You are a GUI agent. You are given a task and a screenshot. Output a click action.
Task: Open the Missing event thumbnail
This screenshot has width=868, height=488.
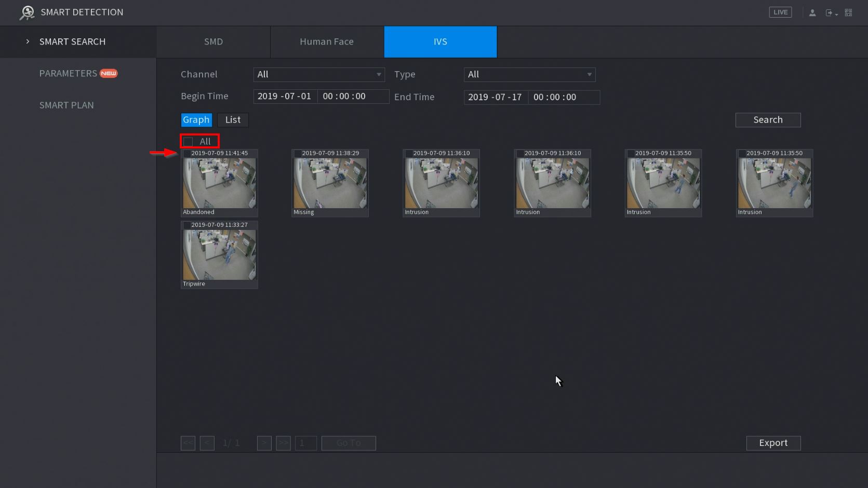330,184
